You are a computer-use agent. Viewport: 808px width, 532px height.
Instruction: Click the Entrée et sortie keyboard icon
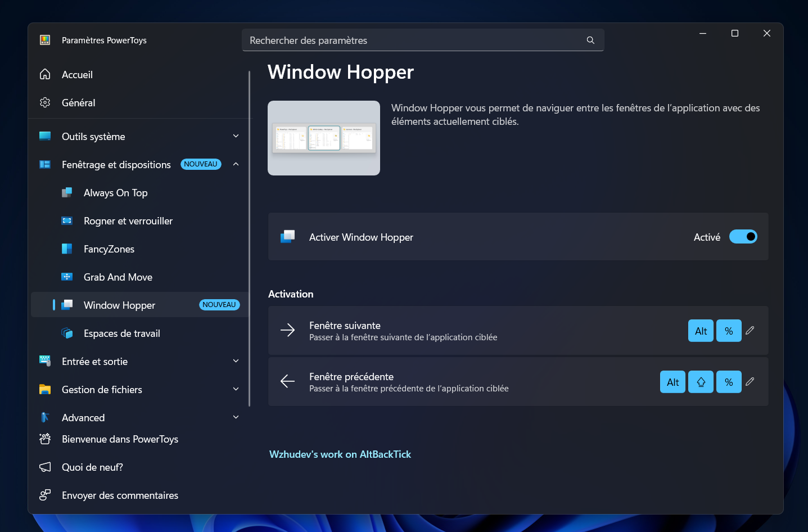click(x=45, y=361)
